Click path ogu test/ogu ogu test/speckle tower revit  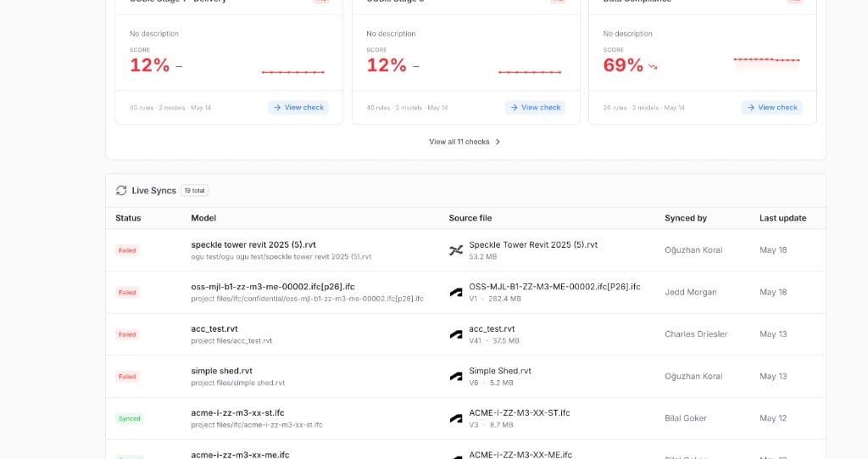click(x=281, y=257)
